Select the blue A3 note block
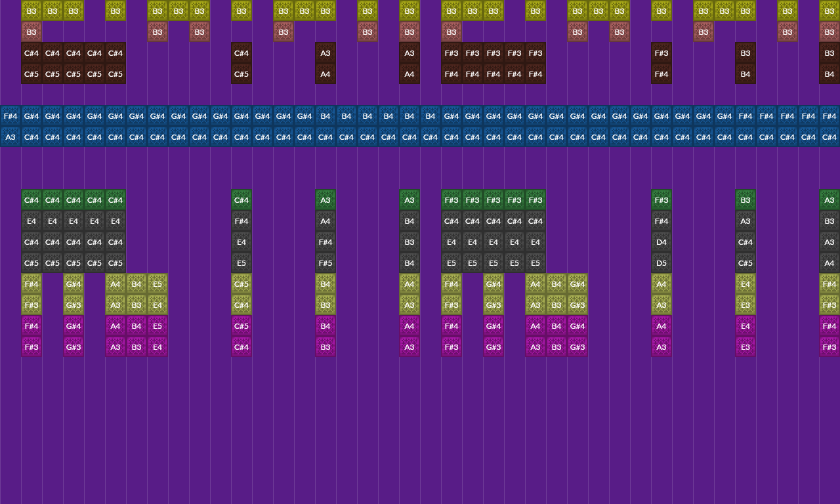Image resolution: width=840 pixels, height=504 pixels. (x=10, y=137)
